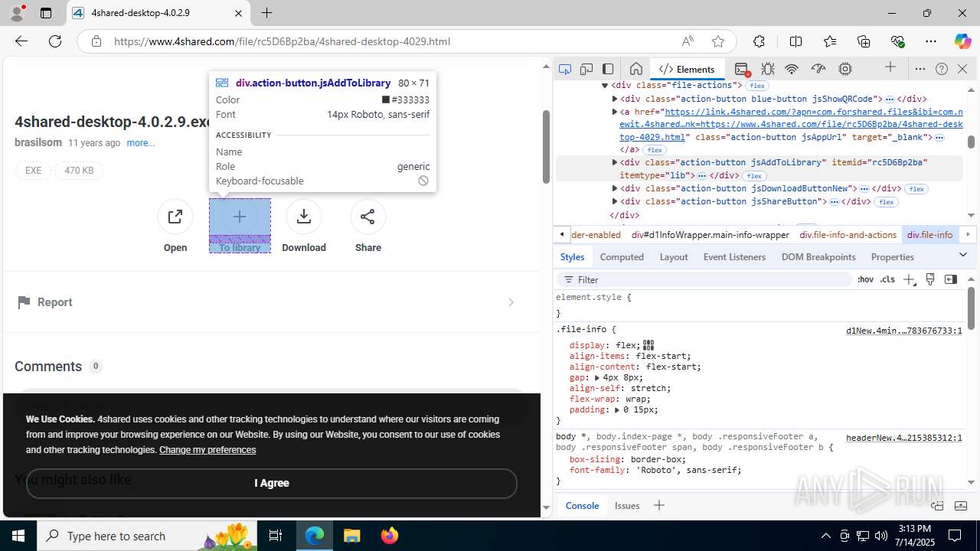Open the DOM Breakpoints tab
This screenshot has width=980, height=551.
[x=818, y=257]
